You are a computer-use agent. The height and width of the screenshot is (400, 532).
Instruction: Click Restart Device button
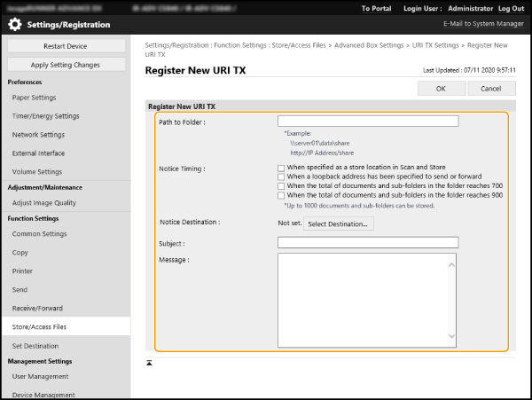point(65,46)
